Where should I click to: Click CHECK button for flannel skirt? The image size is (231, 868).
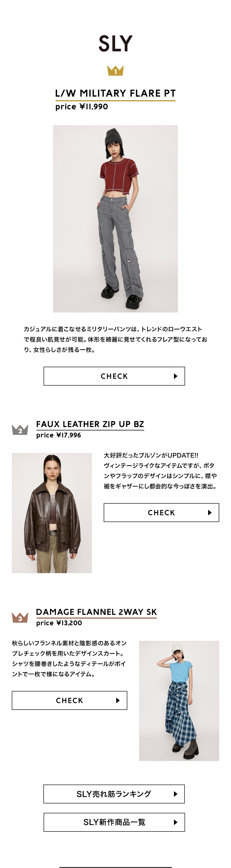click(70, 700)
